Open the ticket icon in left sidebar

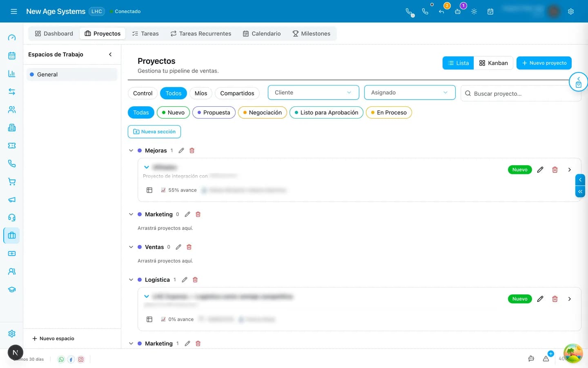[12, 146]
